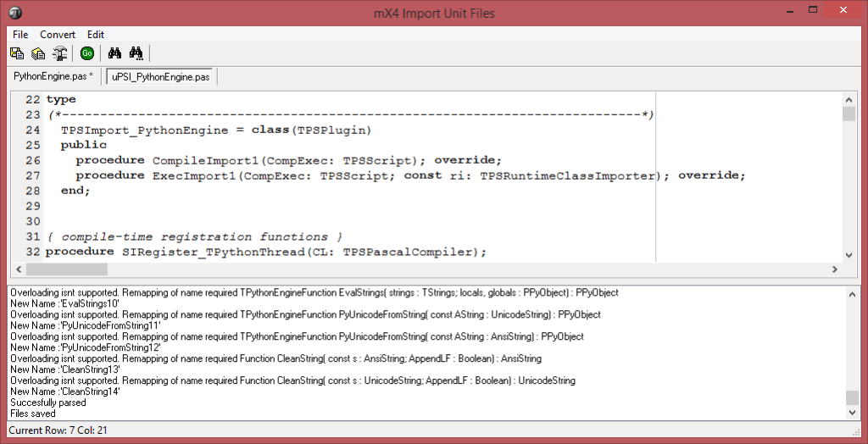This screenshot has width=868, height=444.
Task: Click the binoculars find-next icon with dots
Action: tap(136, 53)
